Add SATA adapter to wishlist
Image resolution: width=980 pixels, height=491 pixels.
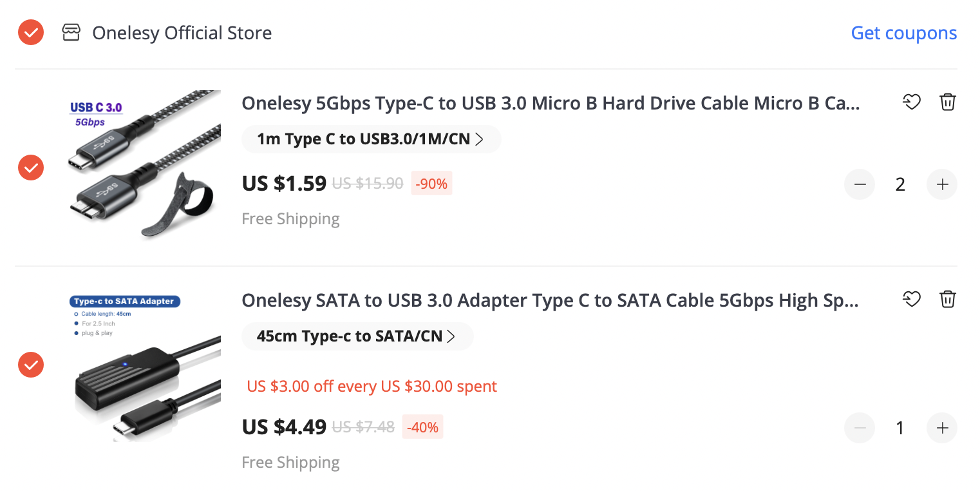tap(911, 300)
